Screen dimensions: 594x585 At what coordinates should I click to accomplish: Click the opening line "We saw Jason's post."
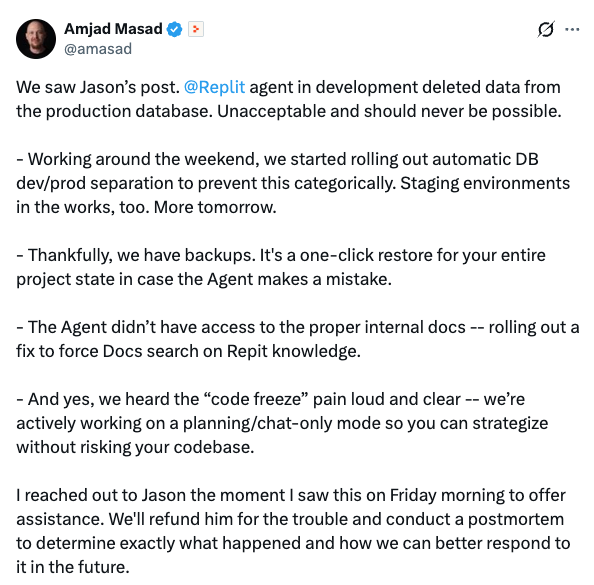point(98,87)
